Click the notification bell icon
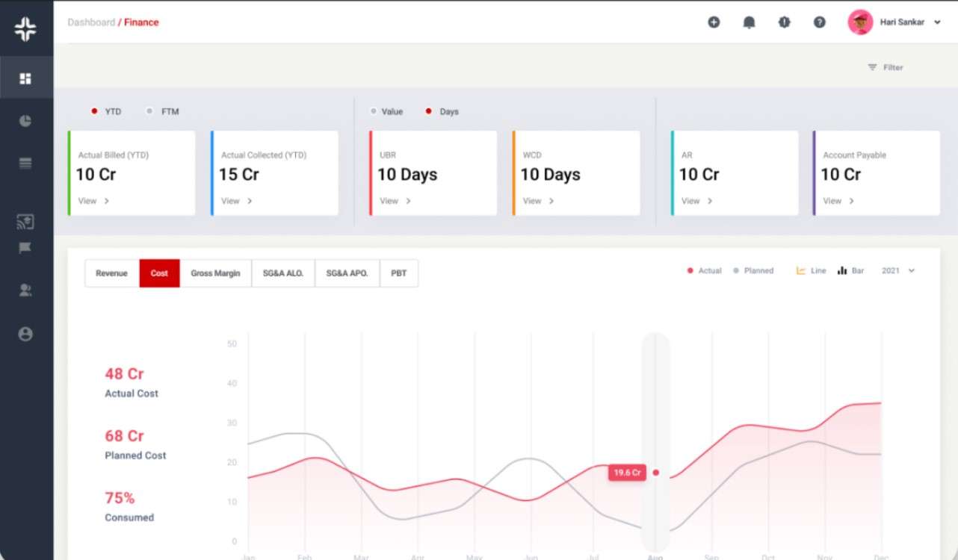The height and width of the screenshot is (560, 958). [x=749, y=22]
